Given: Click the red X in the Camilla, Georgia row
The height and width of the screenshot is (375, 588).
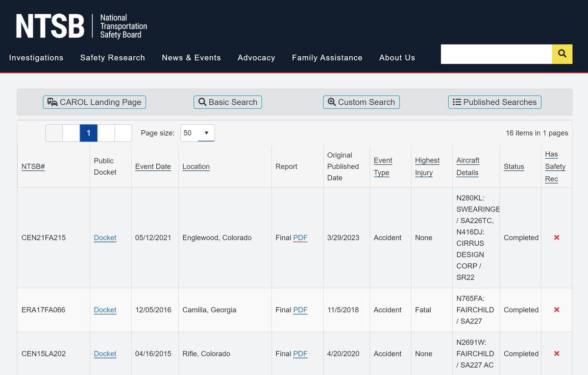Looking at the screenshot, I should pos(556,310).
